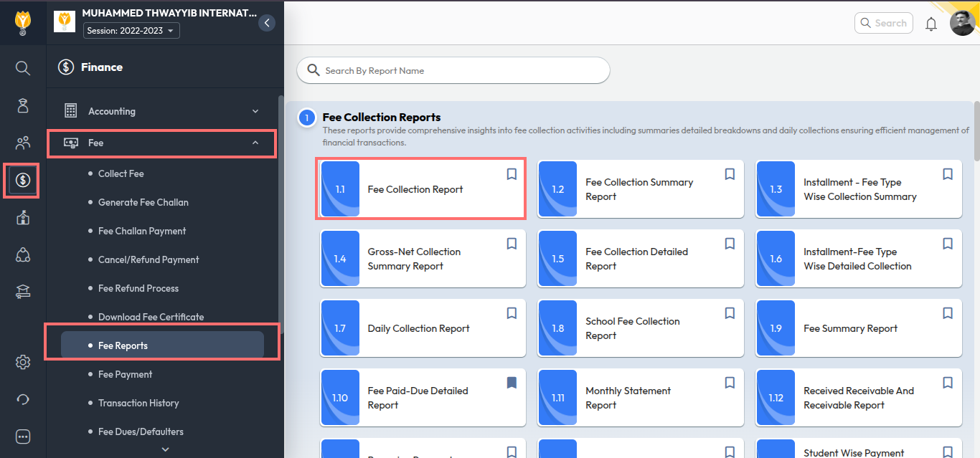Bookmark the Daily Collection Report
Screen dimensions: 980x458
pyautogui.click(x=512, y=313)
